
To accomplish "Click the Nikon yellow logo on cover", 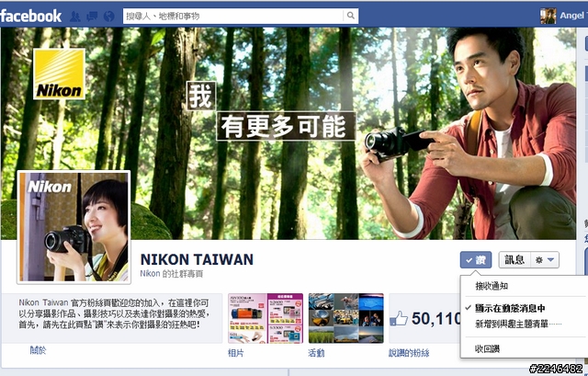I will [x=59, y=74].
